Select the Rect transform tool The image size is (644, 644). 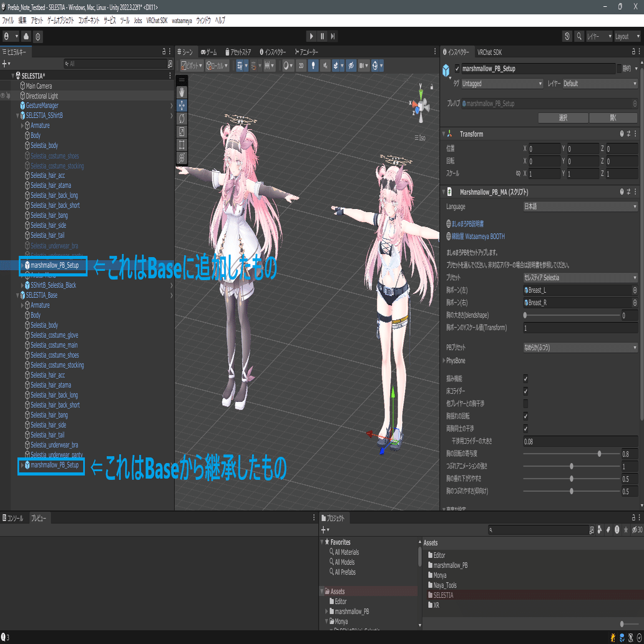point(182,145)
